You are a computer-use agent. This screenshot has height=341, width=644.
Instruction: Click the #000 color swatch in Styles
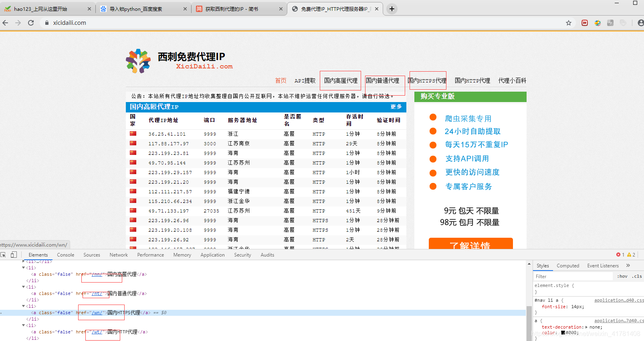pos(563,333)
